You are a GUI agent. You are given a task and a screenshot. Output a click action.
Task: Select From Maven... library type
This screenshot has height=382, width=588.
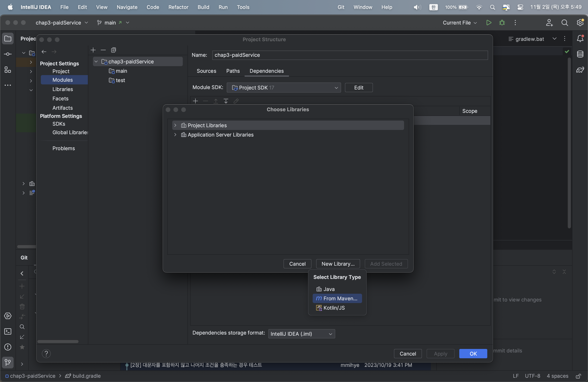coord(337,298)
